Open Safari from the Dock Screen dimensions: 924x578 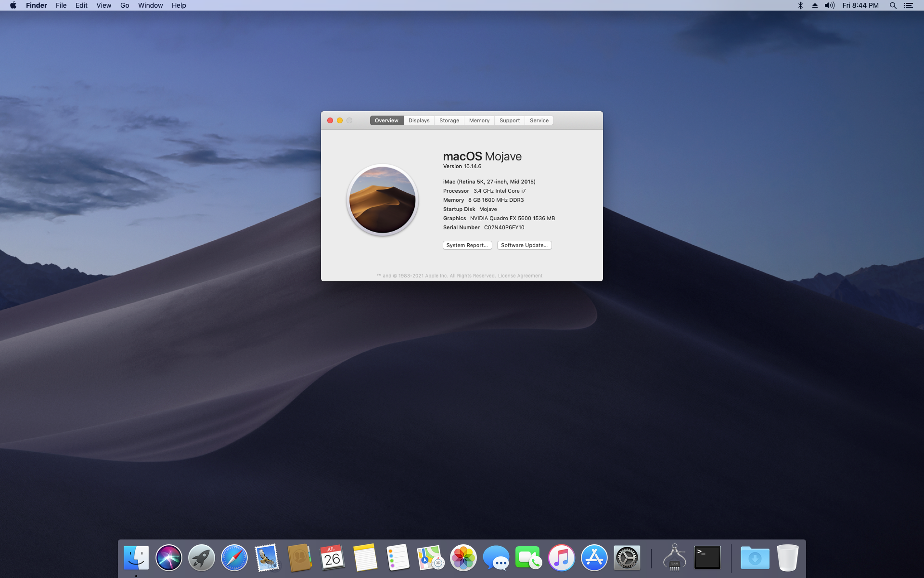pos(234,558)
